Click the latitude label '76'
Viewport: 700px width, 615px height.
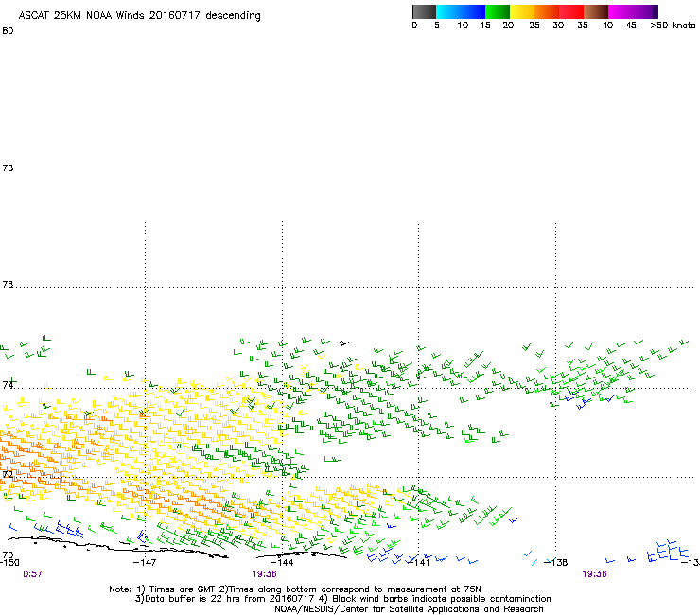tap(8, 285)
